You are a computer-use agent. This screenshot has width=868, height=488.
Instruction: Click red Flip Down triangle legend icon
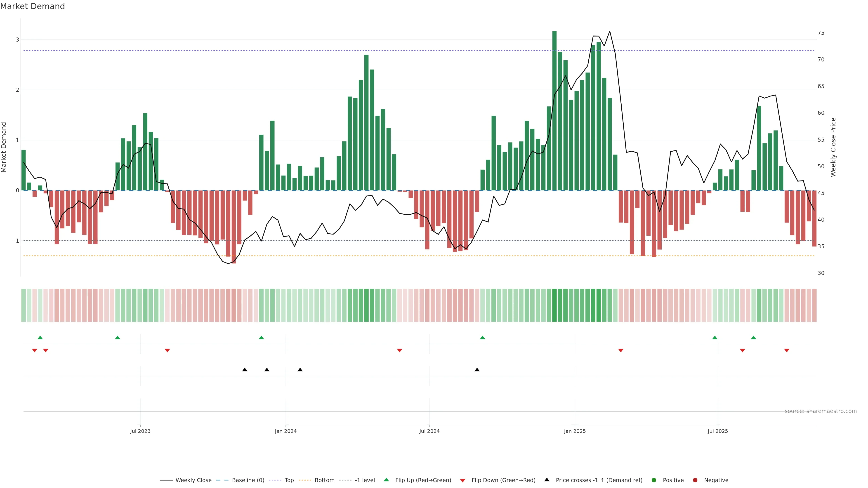click(463, 480)
